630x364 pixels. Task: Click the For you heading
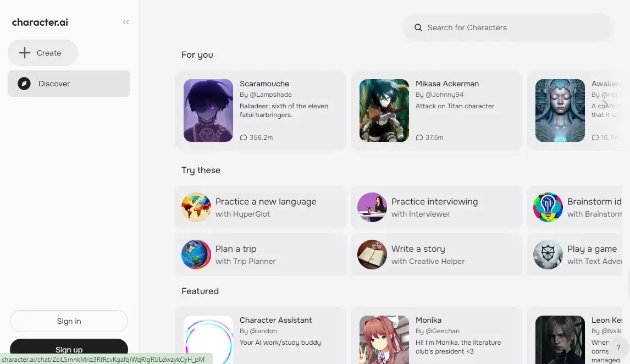pos(197,55)
